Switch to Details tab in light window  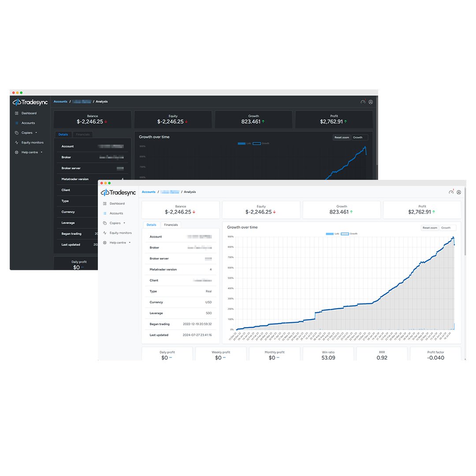tap(151, 225)
